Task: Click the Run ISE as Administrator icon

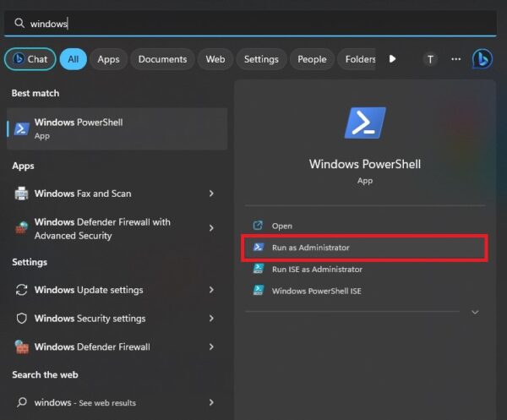Action: coord(259,270)
